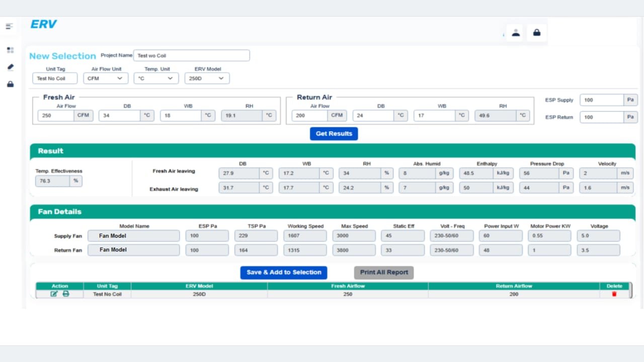Click the ERV Model column header
This screenshot has height=362, width=644.
[x=199, y=286]
